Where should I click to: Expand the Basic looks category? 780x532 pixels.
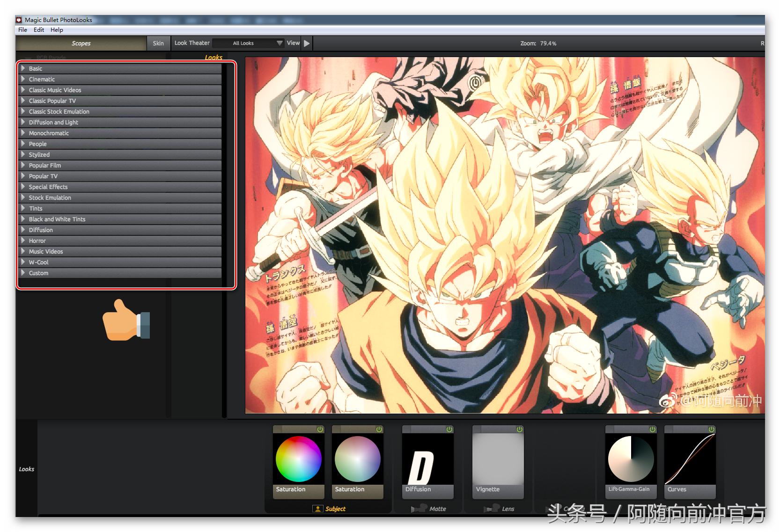(x=119, y=68)
